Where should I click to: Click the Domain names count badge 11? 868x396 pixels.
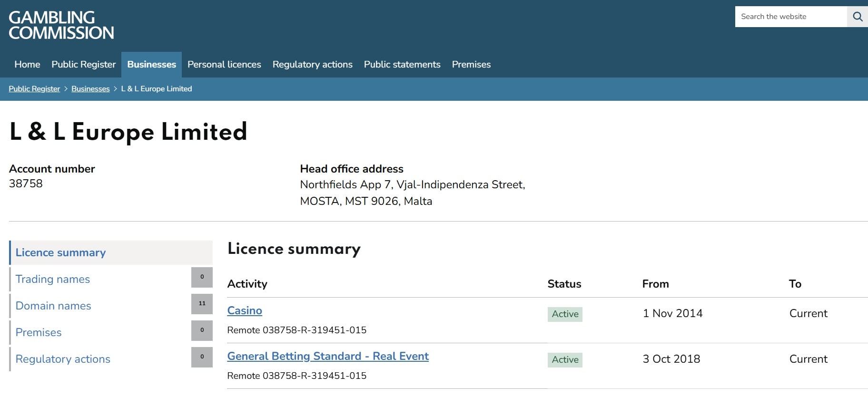[x=202, y=304]
